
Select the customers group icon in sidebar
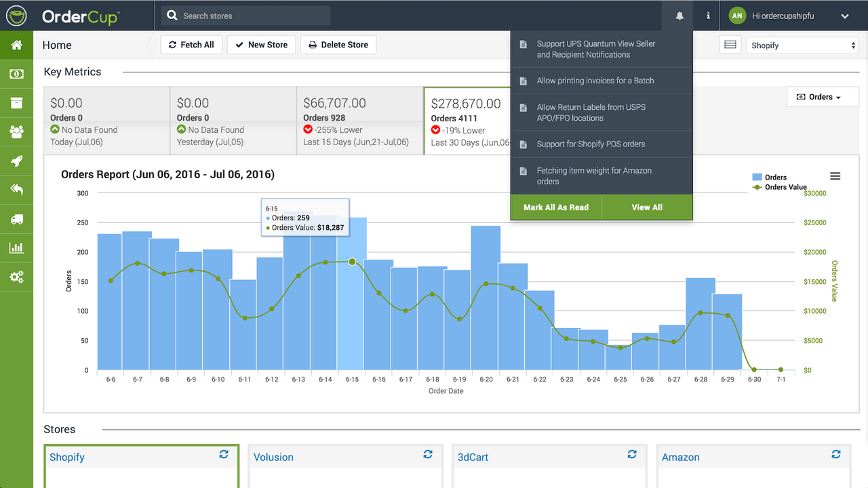tap(16, 131)
